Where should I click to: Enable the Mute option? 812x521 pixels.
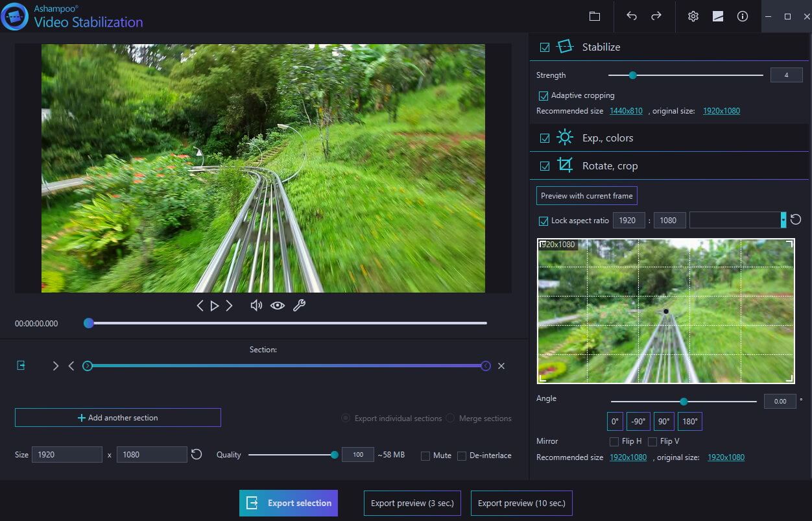(x=426, y=455)
